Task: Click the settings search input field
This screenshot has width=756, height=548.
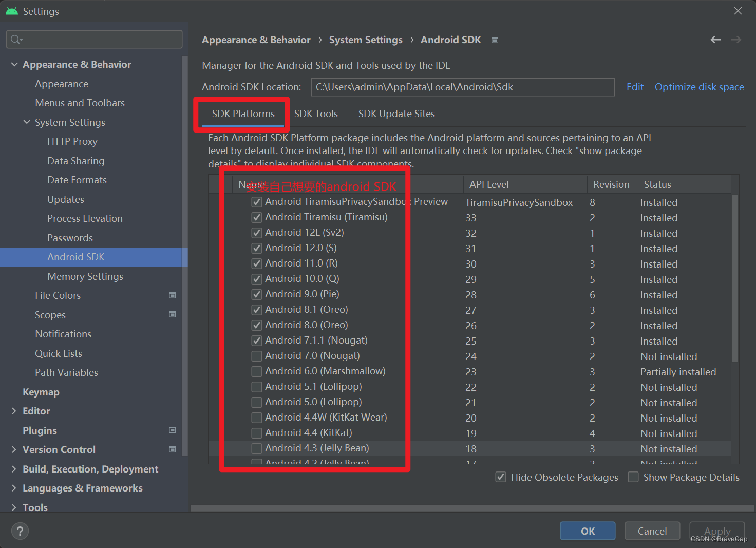Action: tap(94, 40)
